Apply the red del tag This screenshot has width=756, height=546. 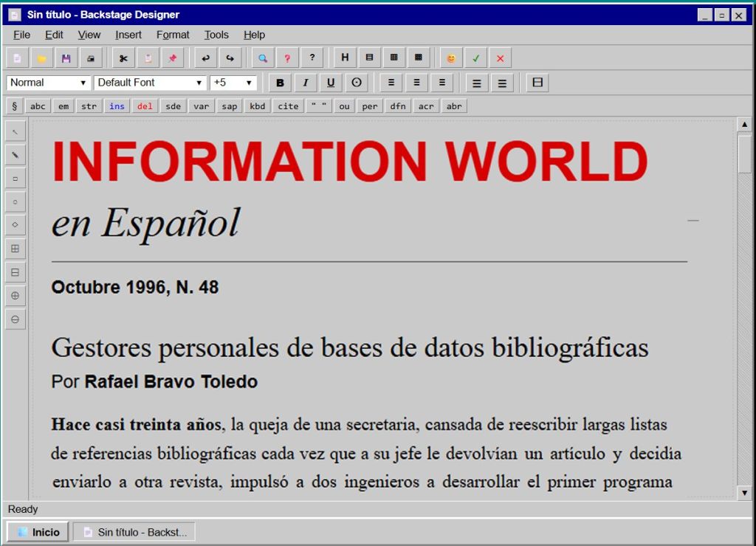point(145,106)
